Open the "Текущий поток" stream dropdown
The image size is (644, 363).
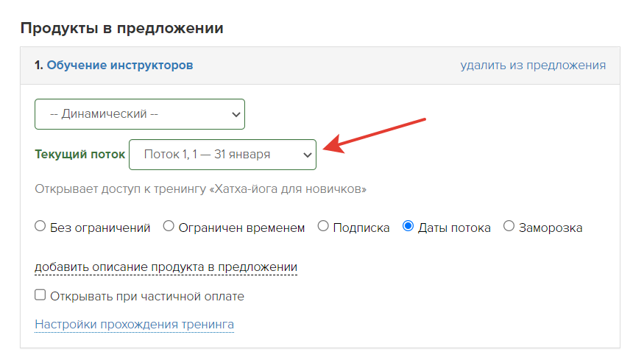[222, 155]
